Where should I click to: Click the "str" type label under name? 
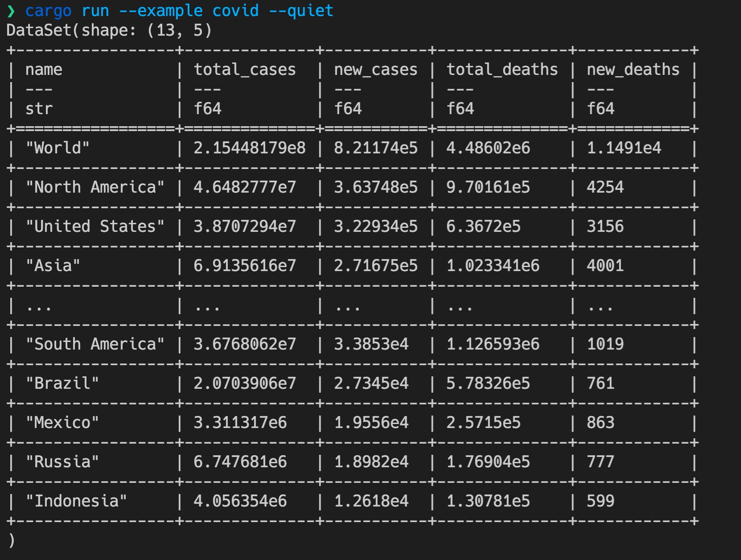coord(39,109)
